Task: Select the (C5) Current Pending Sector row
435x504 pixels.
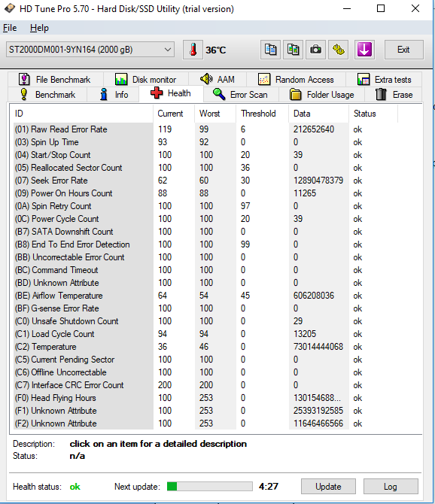Action: click(205, 360)
